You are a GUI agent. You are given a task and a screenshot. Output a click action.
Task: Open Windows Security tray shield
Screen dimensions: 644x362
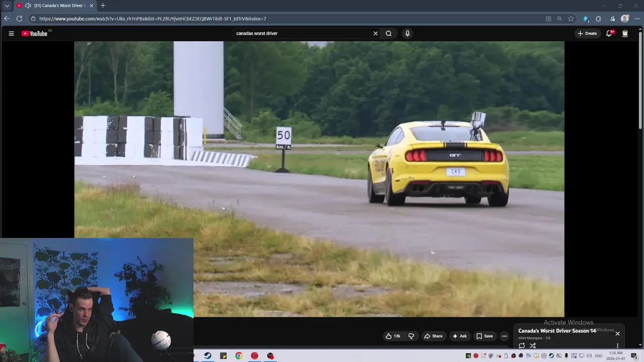tap(536, 356)
